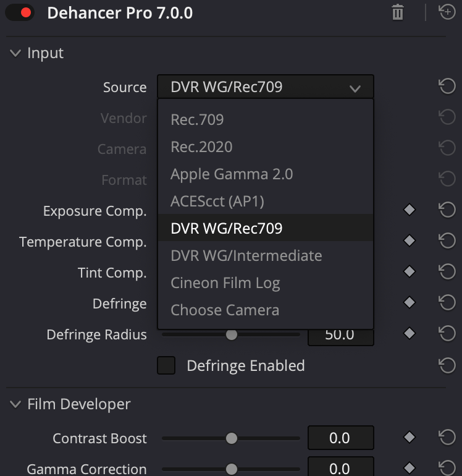The width and height of the screenshot is (462, 476).
Task: Click the Gamma Correction value field
Action: click(x=341, y=467)
